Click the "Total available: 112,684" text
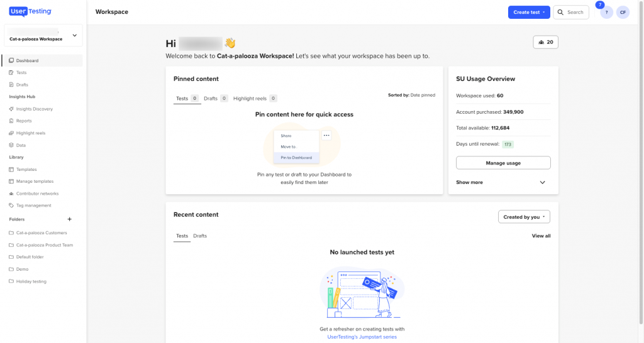Screen dimensions: 644x343 [x=482, y=128]
